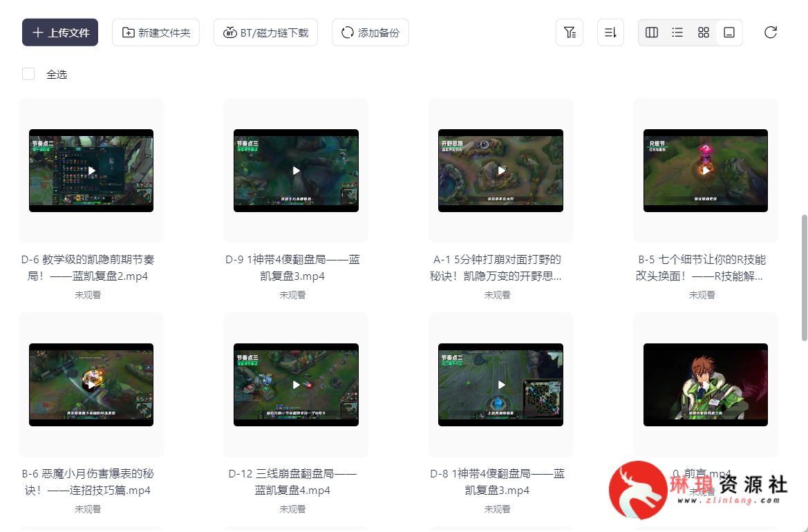This screenshot has width=808, height=532.
Task: Play the D-8 蓝凯复盘3 video thumbnail
Action: point(500,385)
